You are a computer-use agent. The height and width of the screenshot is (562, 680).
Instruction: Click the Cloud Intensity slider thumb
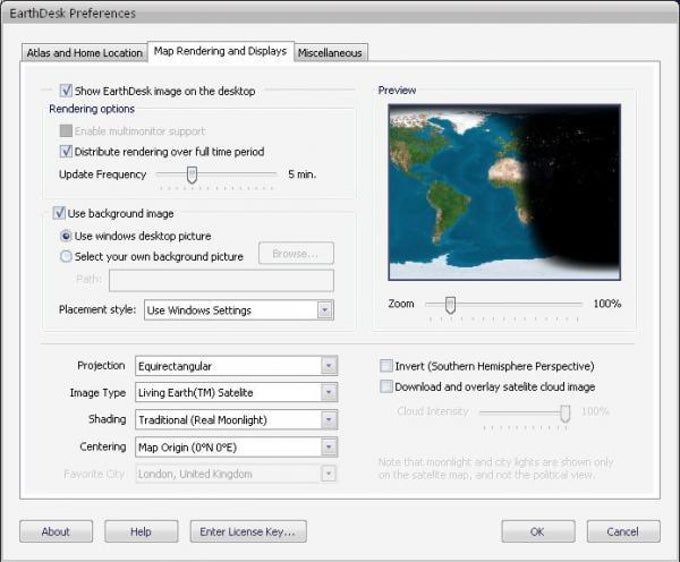[x=565, y=413]
